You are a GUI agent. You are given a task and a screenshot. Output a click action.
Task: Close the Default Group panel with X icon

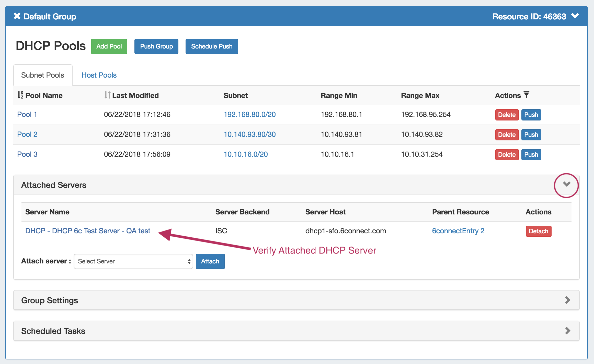(17, 16)
